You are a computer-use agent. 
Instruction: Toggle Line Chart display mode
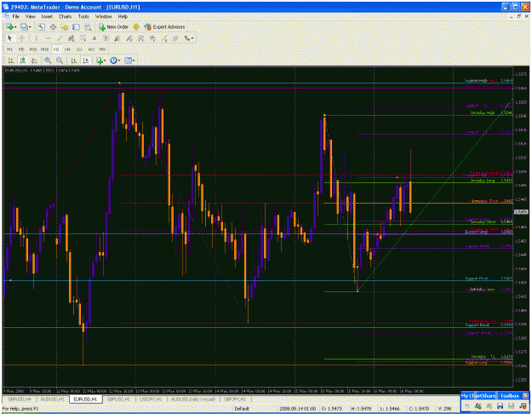click(x=34, y=60)
